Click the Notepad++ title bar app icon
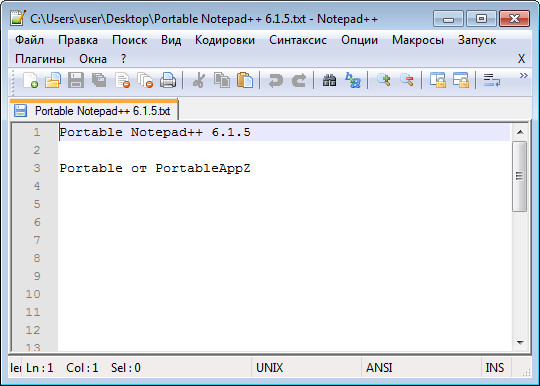Screen dimensions: 540x386 18,18
